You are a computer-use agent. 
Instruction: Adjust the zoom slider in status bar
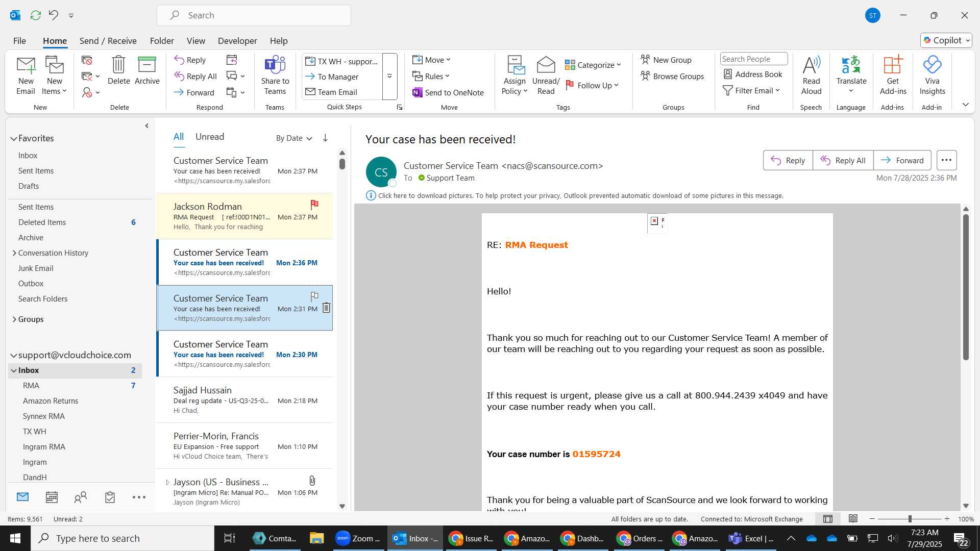(910, 519)
